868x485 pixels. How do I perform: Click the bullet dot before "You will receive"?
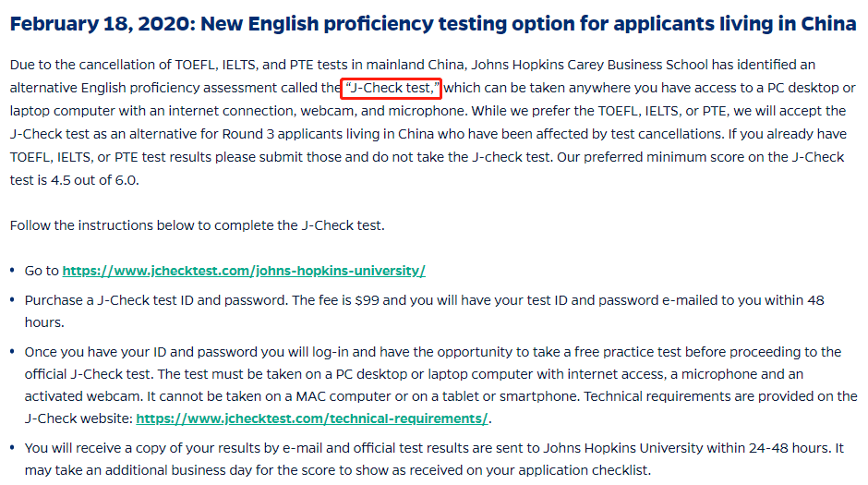click(12, 448)
